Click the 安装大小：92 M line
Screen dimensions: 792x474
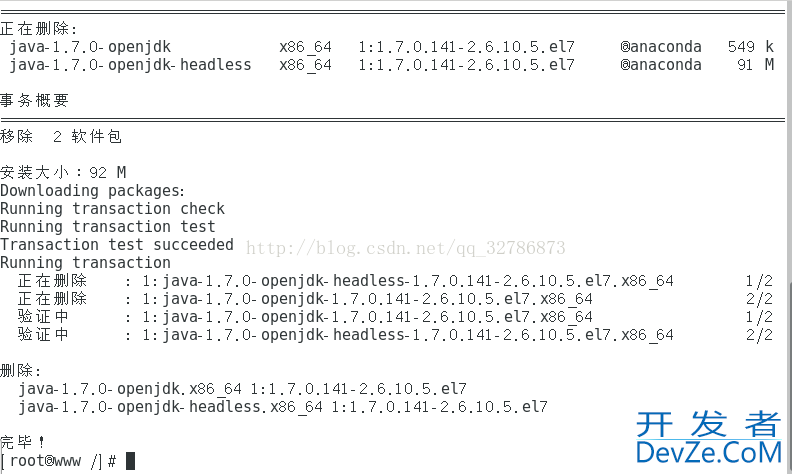(63, 173)
